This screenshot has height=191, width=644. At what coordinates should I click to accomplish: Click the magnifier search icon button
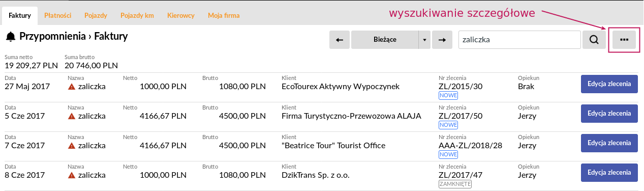pos(594,40)
